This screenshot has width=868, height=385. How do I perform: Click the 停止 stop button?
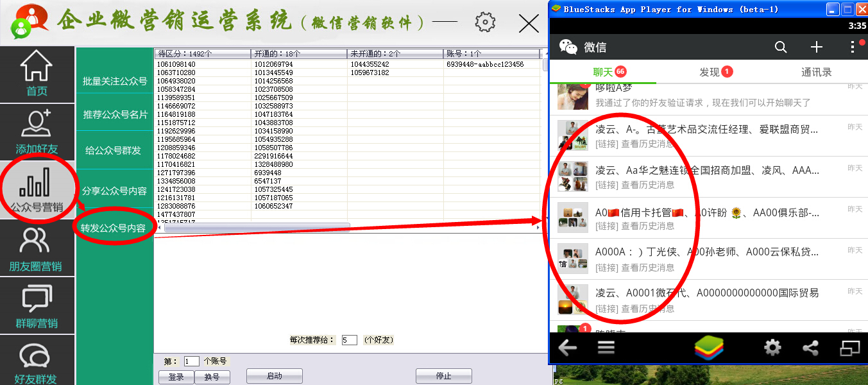[444, 376]
